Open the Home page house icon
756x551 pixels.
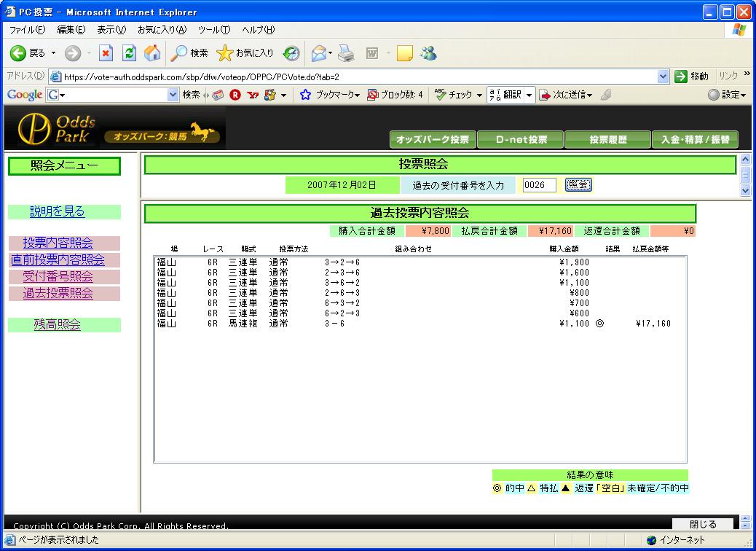[x=152, y=53]
